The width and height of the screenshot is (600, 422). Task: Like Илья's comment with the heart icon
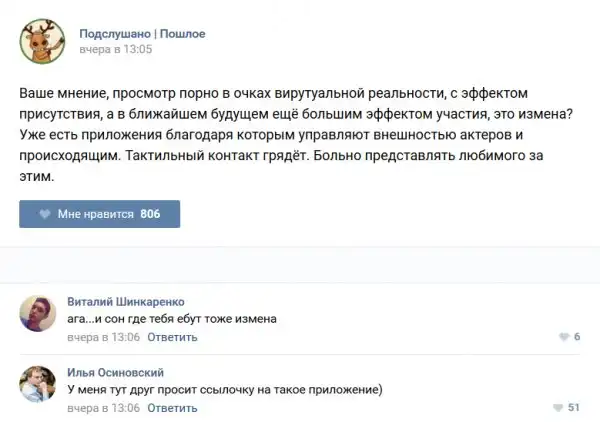click(x=556, y=408)
